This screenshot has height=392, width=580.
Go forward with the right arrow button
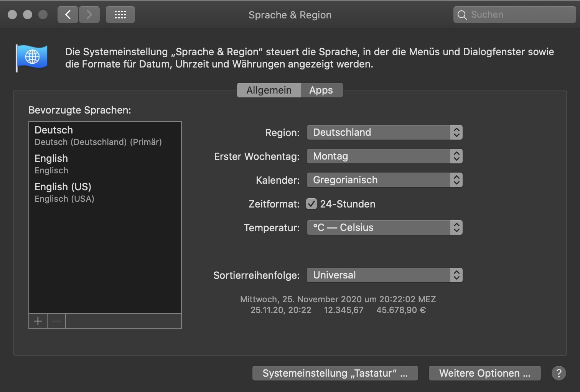coord(89,15)
